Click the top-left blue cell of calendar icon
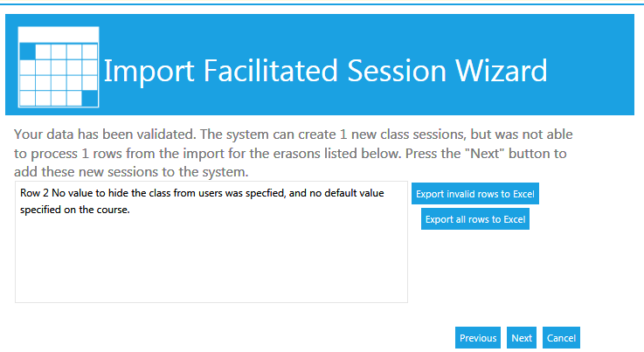Viewport: 644px width, 352px height. coord(27,52)
